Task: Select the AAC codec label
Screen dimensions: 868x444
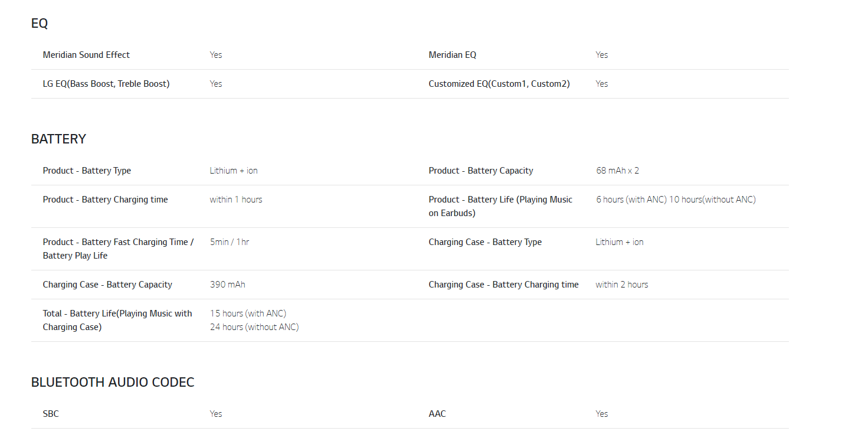Action: 437,414
